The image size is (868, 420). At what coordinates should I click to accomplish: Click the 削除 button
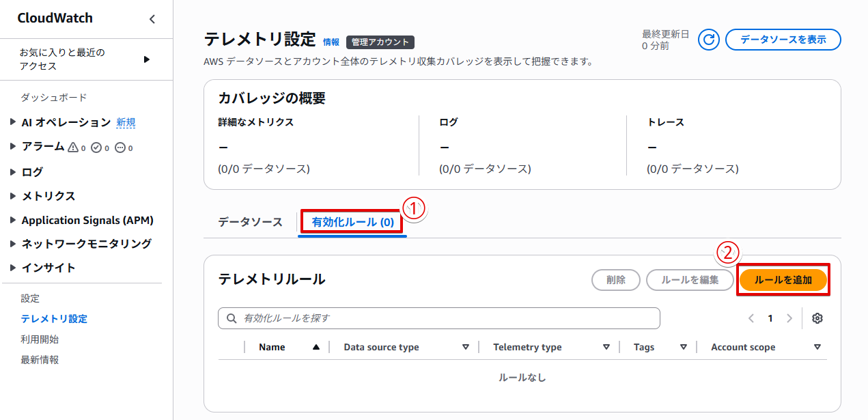(616, 280)
